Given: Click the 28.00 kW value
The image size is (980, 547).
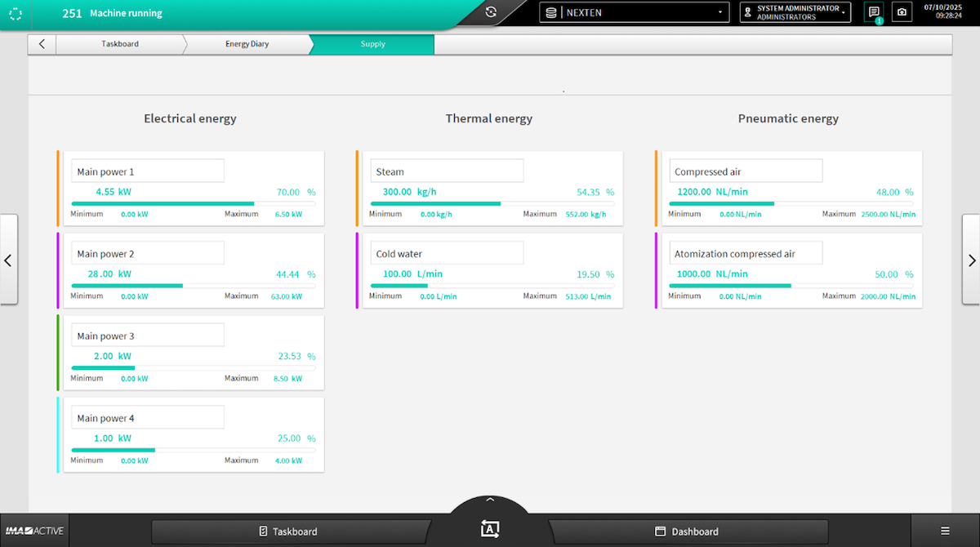Looking at the screenshot, I should (109, 274).
